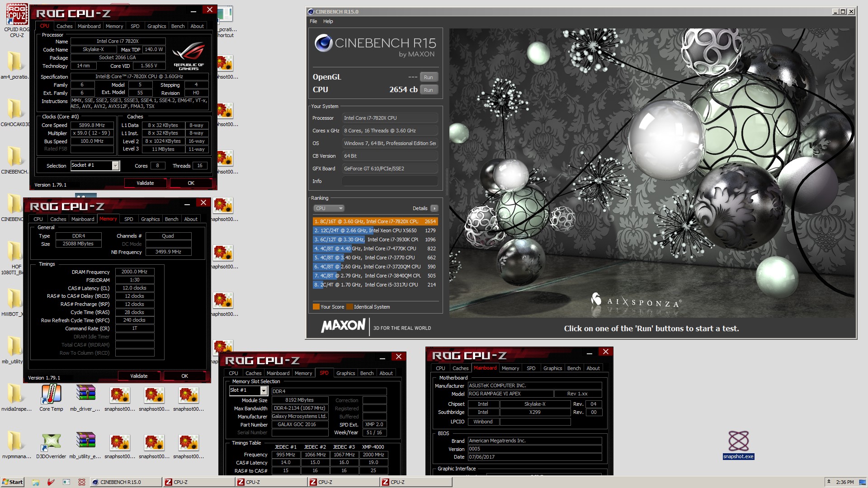The width and height of the screenshot is (868, 488).
Task: Open About tab in the Mainboard tab window
Action: click(x=593, y=368)
